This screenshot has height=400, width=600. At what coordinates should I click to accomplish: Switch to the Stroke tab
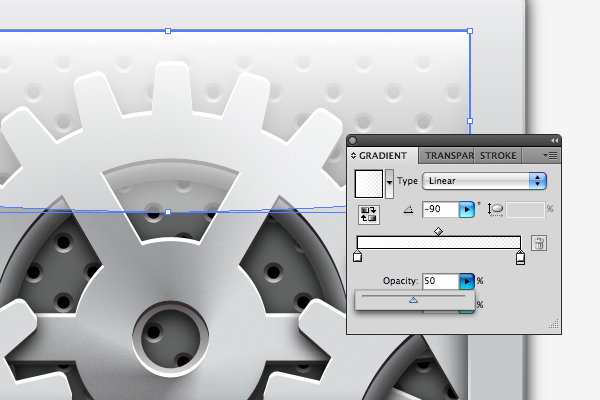(x=498, y=156)
